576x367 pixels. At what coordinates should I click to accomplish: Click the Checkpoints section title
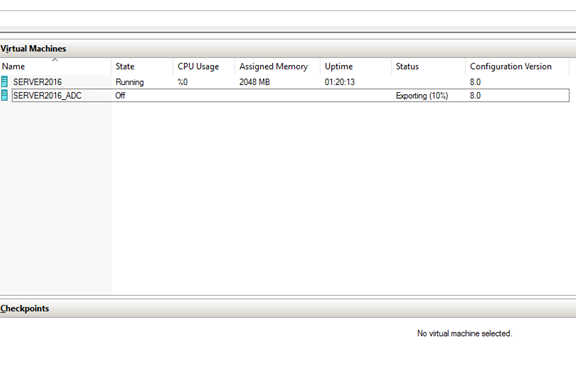[x=25, y=309]
